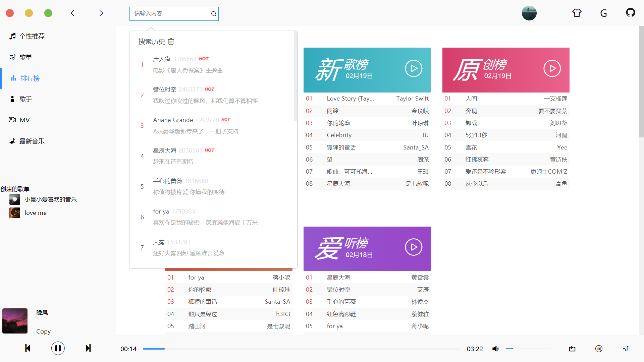Click the search dropdown scrollbar
The width and height of the screenshot is (644, 362).
pyautogui.click(x=296, y=76)
